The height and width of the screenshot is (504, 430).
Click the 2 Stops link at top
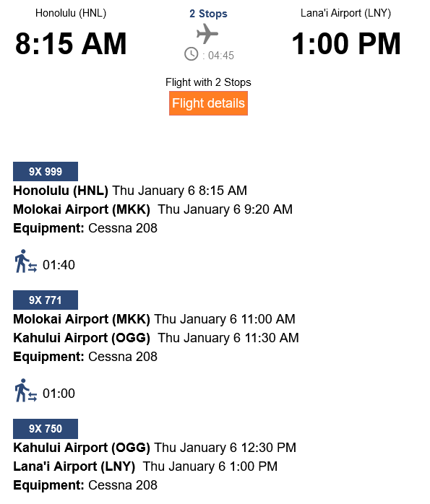(208, 14)
